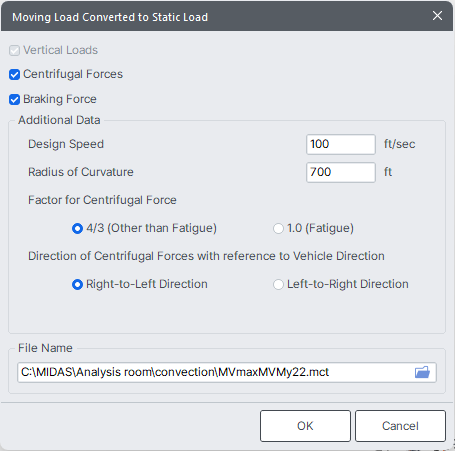Screen dimensions: 455x451
Task: Click the dialog title bar text
Action: tap(110, 17)
